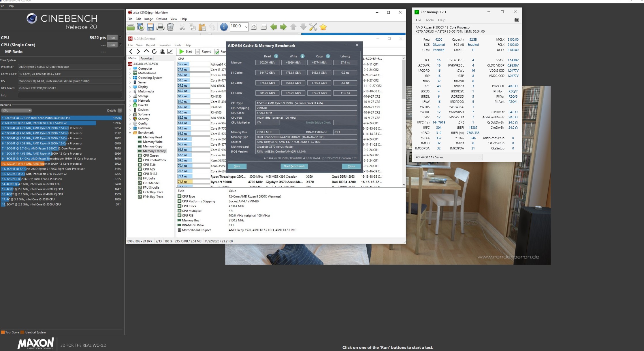Run Cinebench CPU Single Core test
The height and width of the screenshot is (351, 644).
tap(112, 45)
